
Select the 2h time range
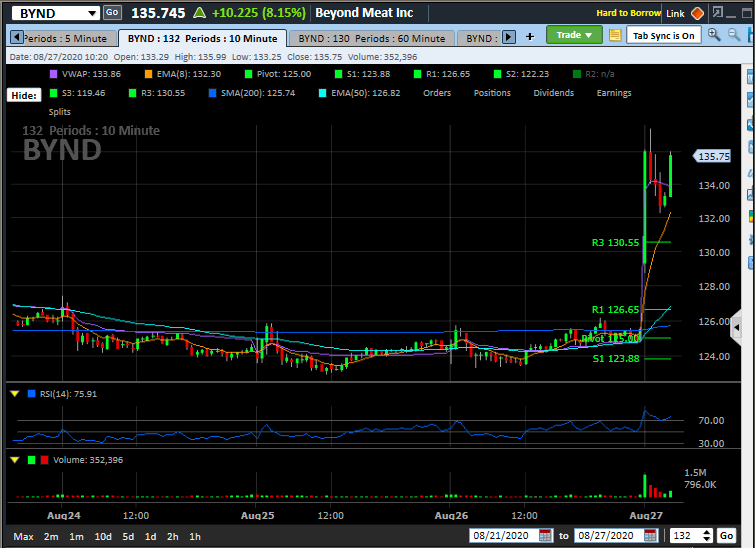(x=172, y=536)
